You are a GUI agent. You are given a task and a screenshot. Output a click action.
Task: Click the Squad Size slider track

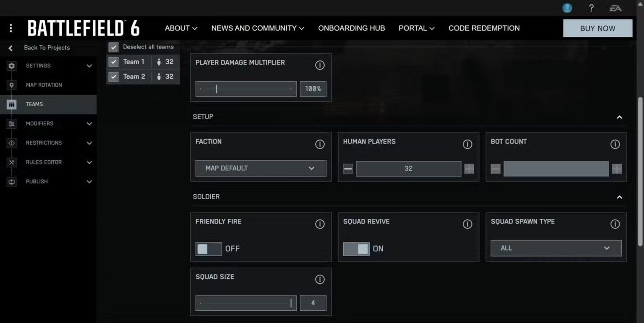[246, 303]
